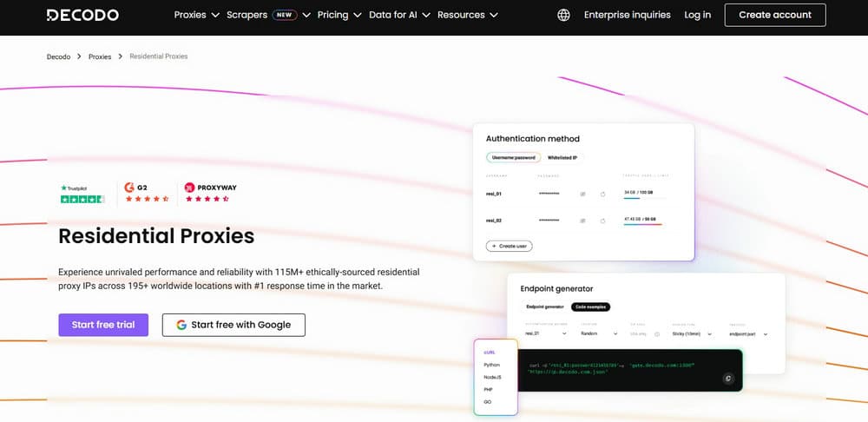The height and width of the screenshot is (422, 868).
Task: Select the Username:password option
Action: point(513,158)
